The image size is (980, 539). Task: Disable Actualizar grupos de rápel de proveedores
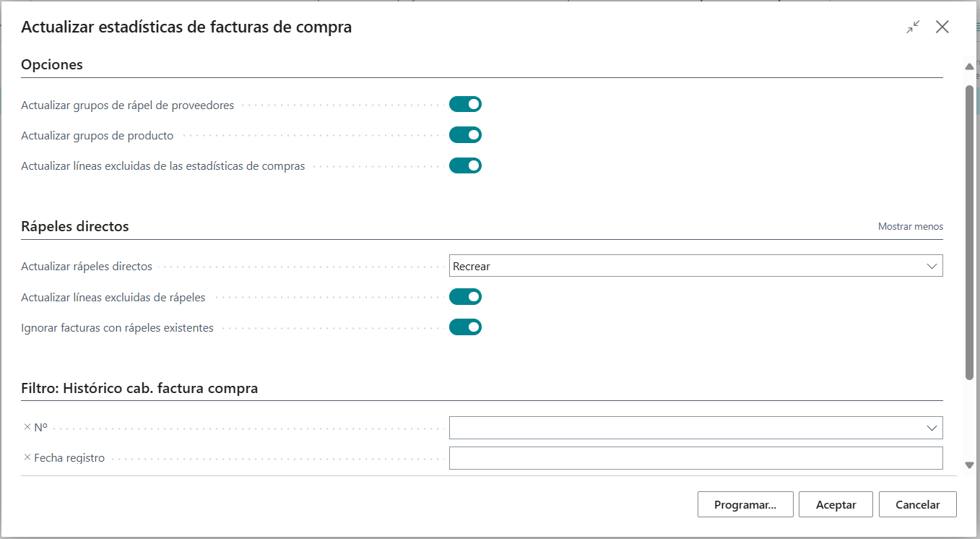click(x=465, y=105)
